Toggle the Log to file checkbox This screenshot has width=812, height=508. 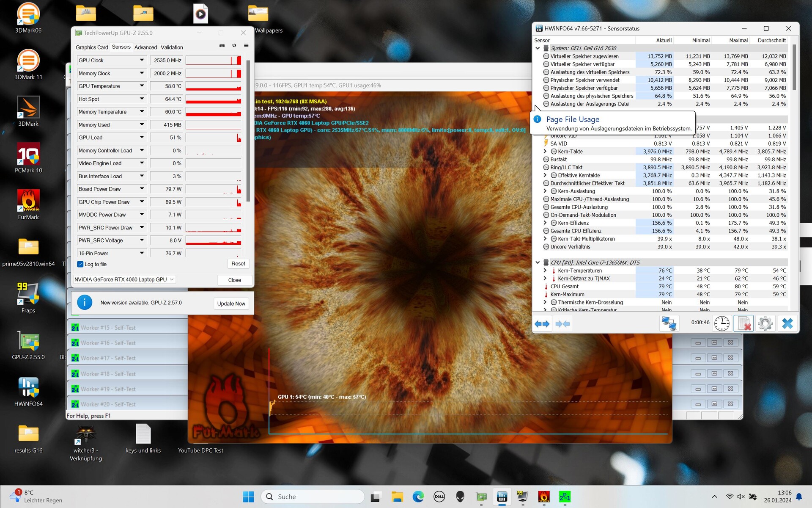pos(80,264)
